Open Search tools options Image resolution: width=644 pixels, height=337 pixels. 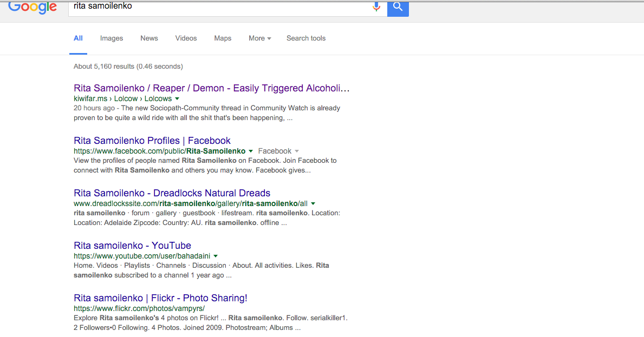[306, 38]
